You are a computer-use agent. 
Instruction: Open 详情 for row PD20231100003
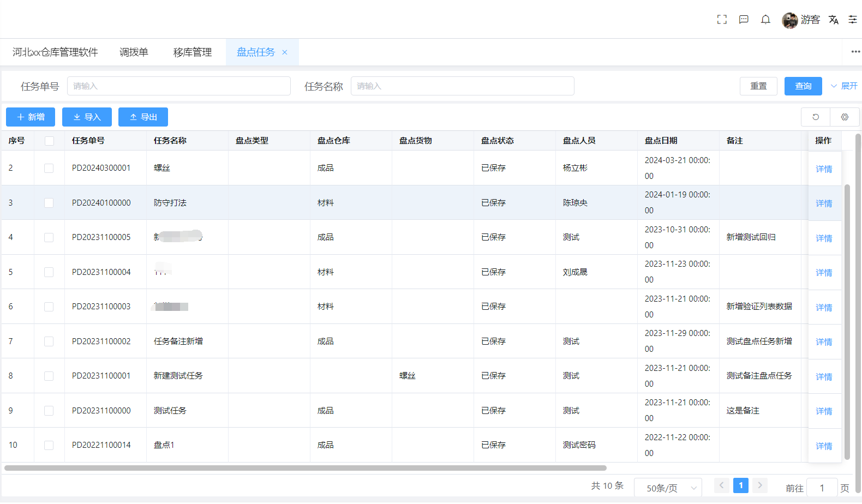point(824,308)
